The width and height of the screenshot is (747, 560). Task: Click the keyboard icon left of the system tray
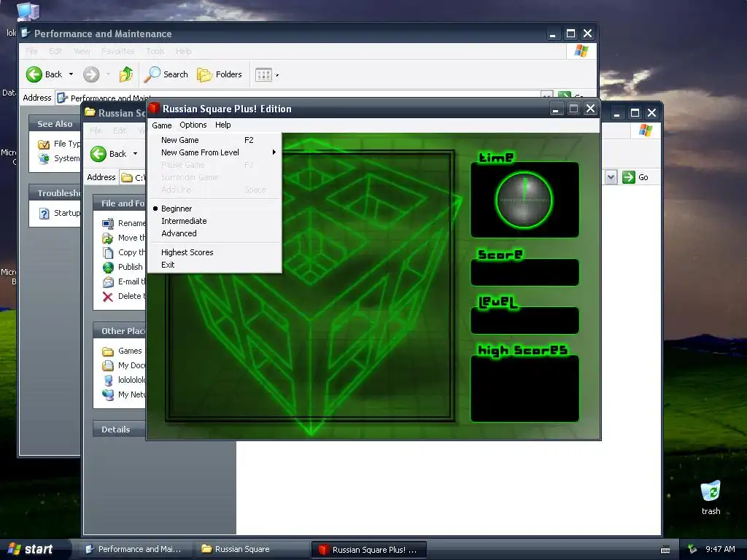665,550
